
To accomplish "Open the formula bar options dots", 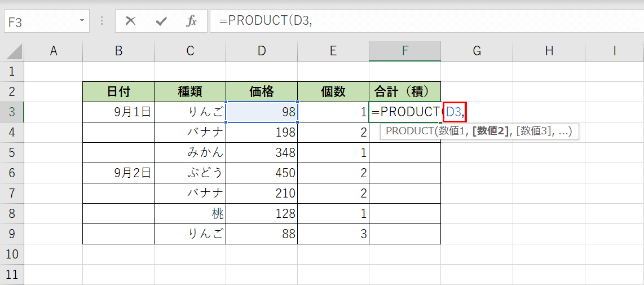I will 102,21.
